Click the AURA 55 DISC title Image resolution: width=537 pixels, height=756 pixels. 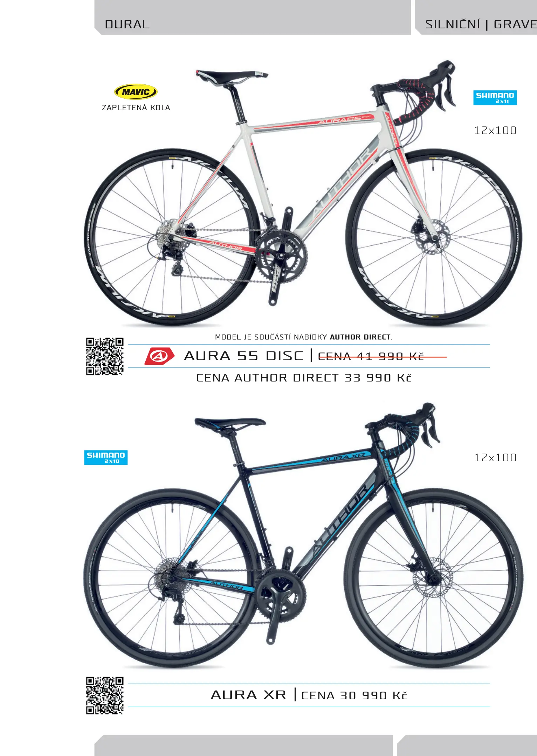click(x=244, y=356)
